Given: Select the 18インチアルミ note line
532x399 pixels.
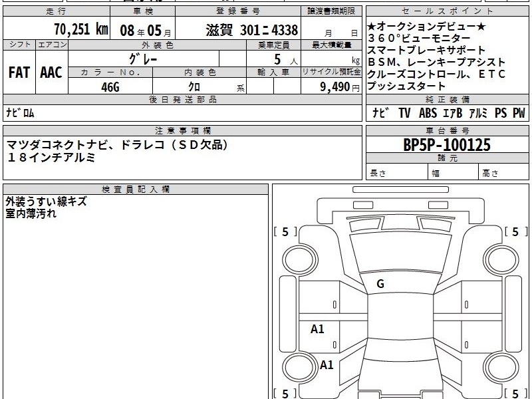Looking at the screenshot, I should [x=51, y=157].
